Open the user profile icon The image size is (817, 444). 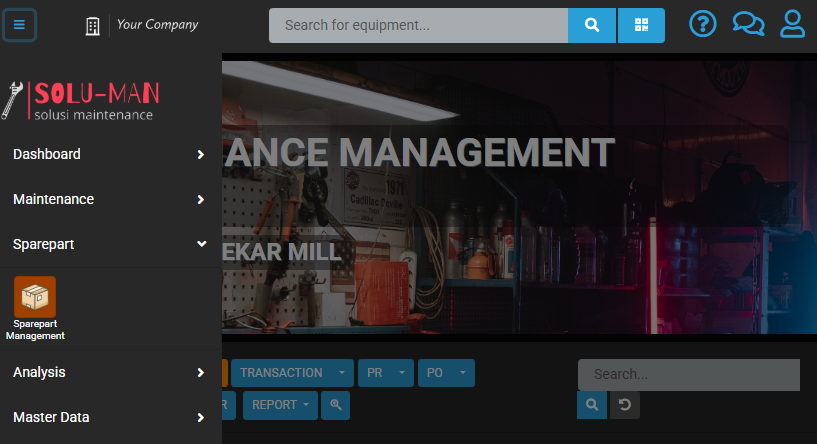pyautogui.click(x=793, y=24)
